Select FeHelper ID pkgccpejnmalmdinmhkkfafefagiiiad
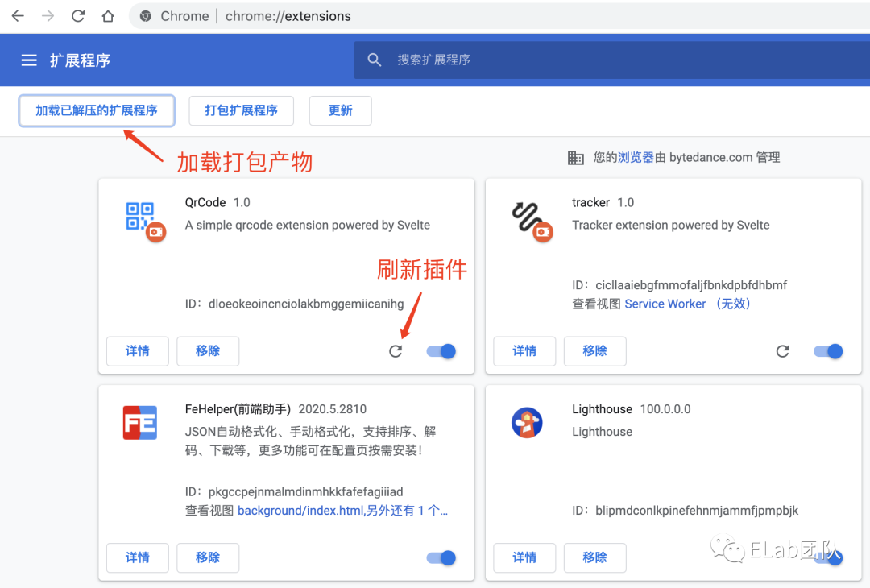870x588 pixels. pos(306,492)
